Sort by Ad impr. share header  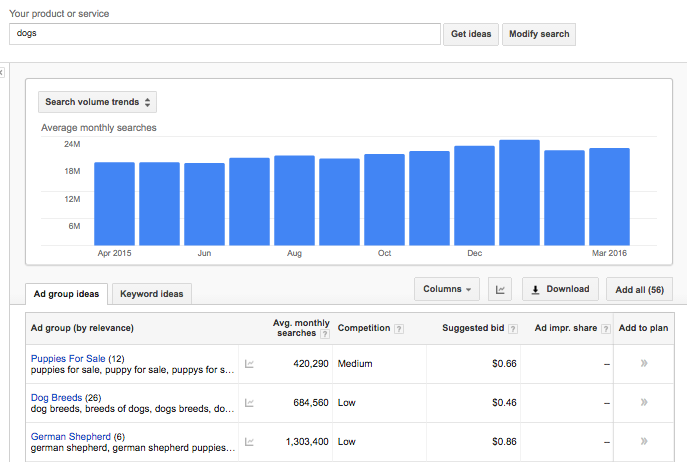(x=566, y=328)
